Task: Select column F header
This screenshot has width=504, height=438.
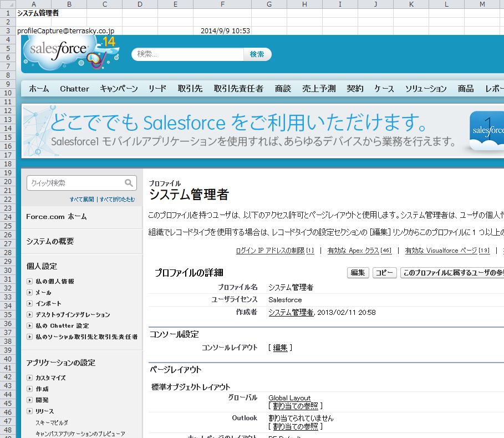Action: (222, 4)
